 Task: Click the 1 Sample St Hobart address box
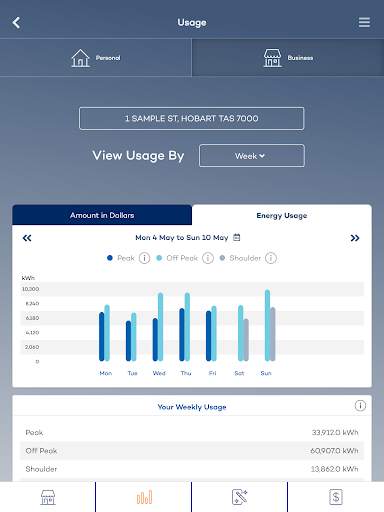pos(191,118)
